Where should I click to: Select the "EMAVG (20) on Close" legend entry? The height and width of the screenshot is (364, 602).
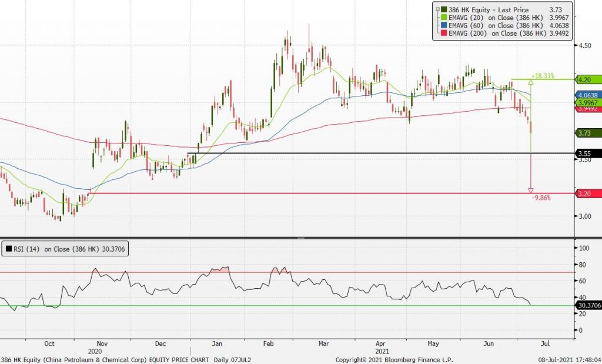click(x=496, y=18)
